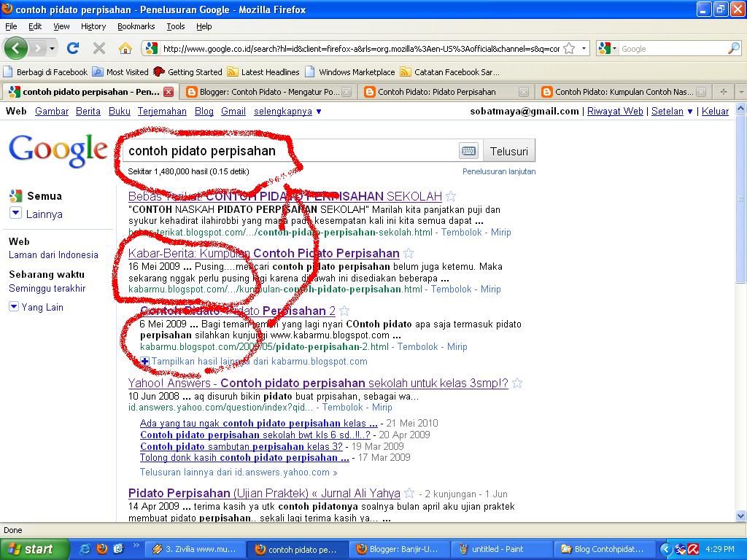Expand more results from kabarmu.blogspot.com plus icon
Viewport: 747px width, 560px height.
tap(145, 362)
